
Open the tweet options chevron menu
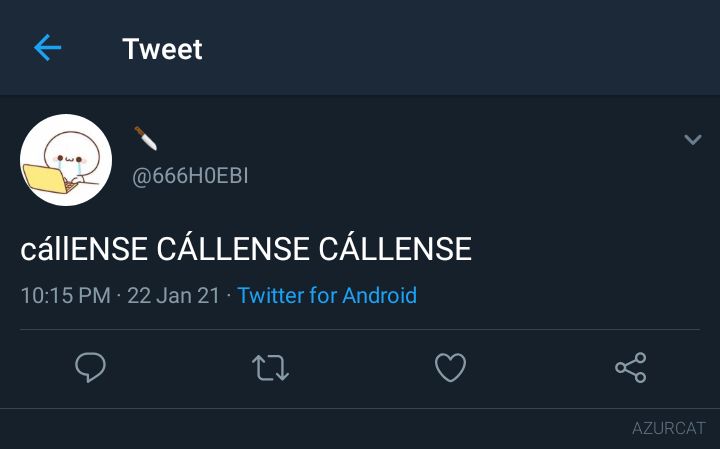tap(692, 139)
